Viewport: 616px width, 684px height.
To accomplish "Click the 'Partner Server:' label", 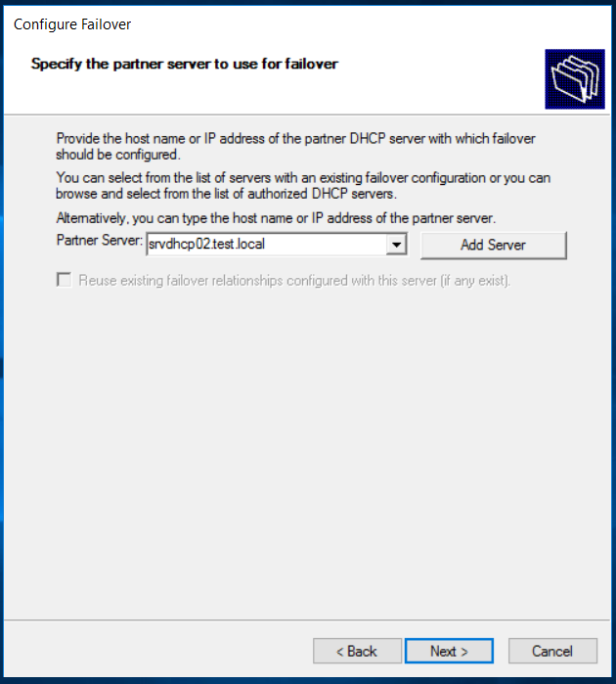I will 100,241.
